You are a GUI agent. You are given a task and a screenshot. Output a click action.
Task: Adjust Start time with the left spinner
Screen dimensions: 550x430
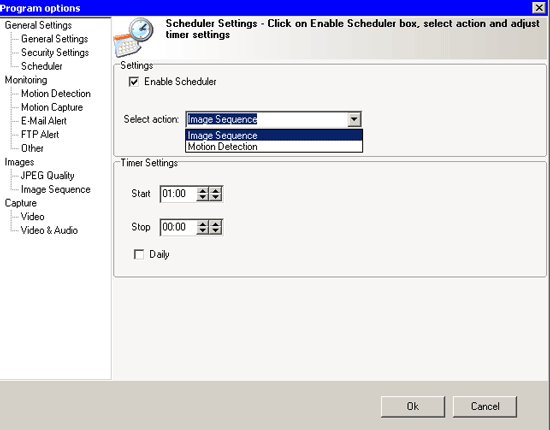tap(202, 194)
